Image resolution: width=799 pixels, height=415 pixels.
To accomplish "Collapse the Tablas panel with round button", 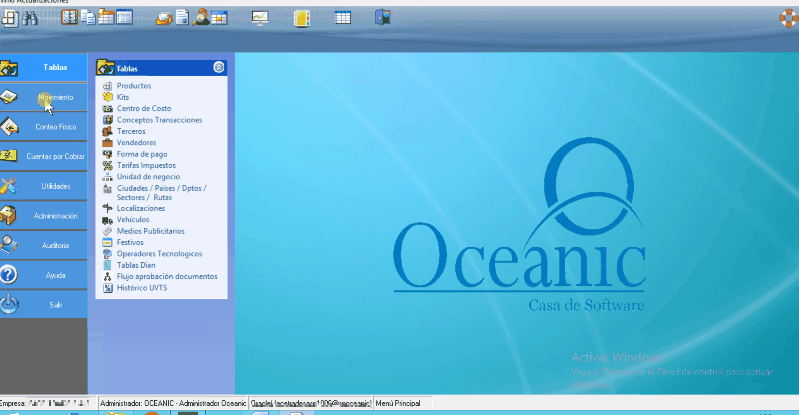I will coord(219,68).
